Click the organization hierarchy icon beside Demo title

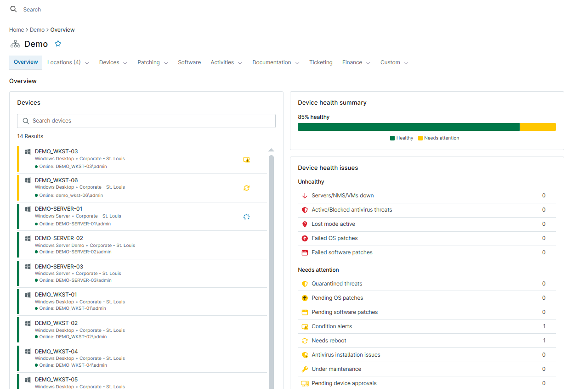(x=15, y=44)
